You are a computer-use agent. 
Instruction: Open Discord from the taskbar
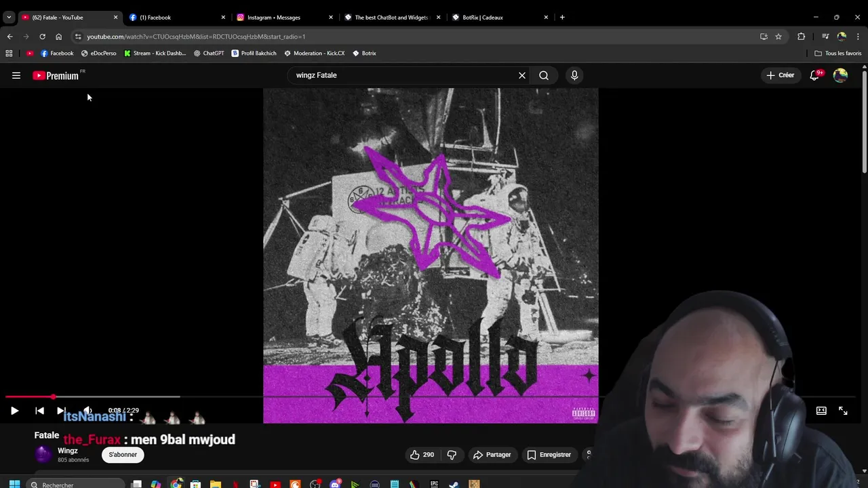[335, 484]
